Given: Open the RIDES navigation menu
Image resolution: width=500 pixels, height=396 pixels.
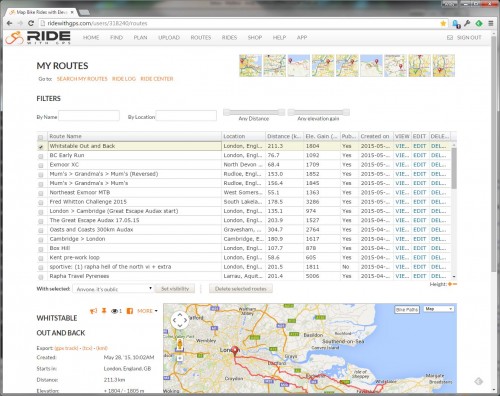Looking at the screenshot, I should click(x=229, y=38).
